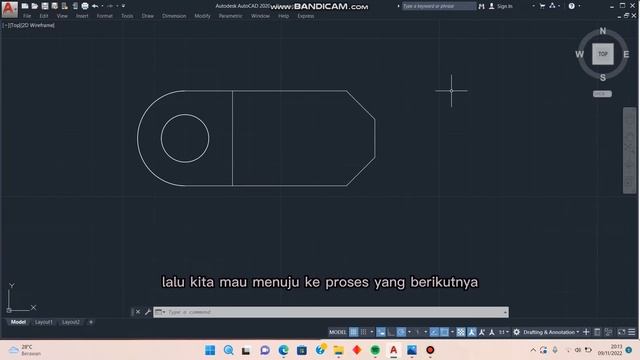Open the Parametric menu
The width and height of the screenshot is (640, 360).
click(x=231, y=16)
